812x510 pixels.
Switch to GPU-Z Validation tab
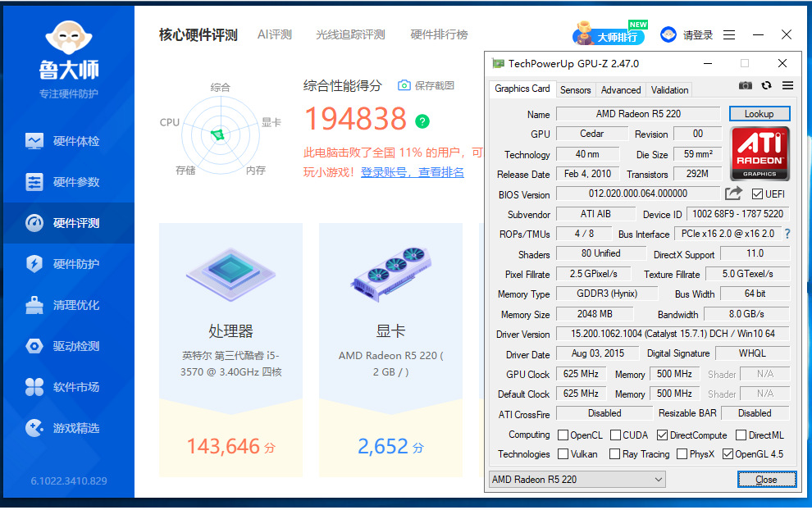669,90
